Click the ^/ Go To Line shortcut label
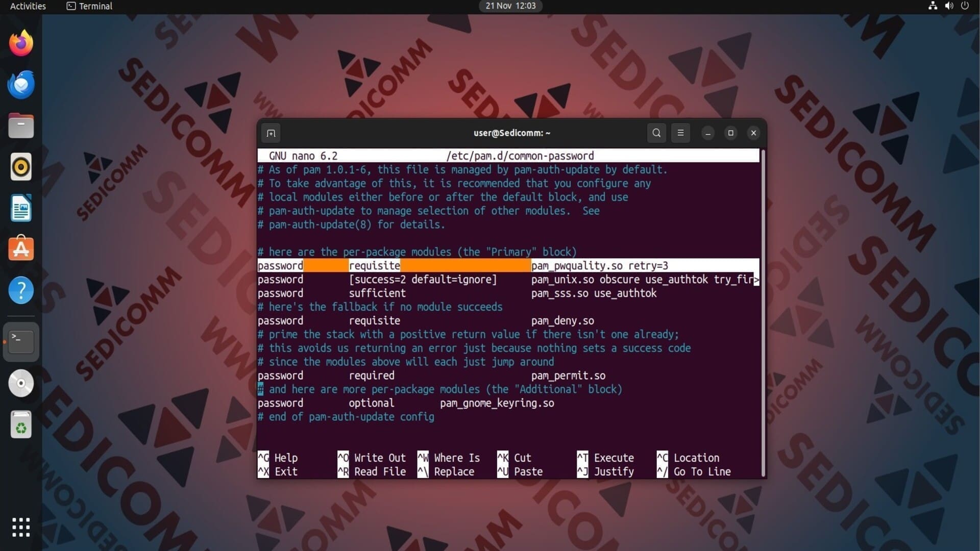 click(x=694, y=471)
